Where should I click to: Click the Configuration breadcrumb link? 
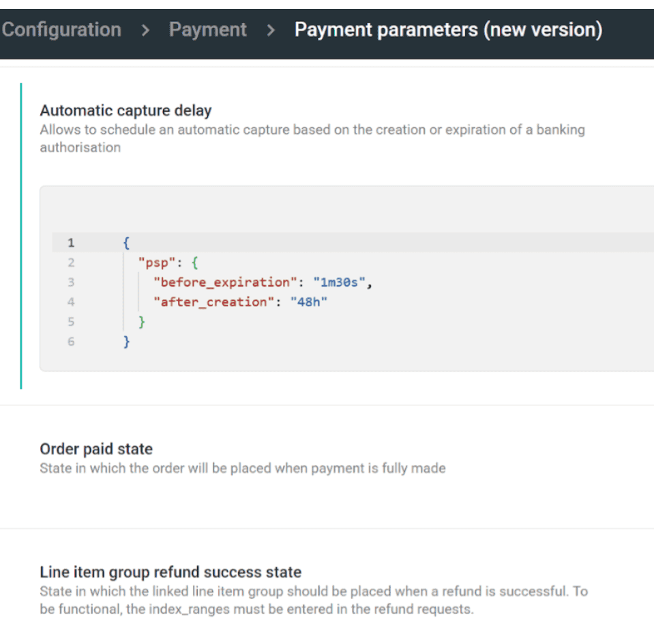[61, 29]
